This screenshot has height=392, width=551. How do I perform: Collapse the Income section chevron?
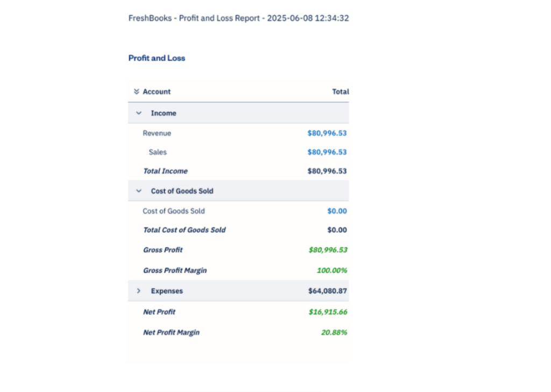tap(139, 113)
